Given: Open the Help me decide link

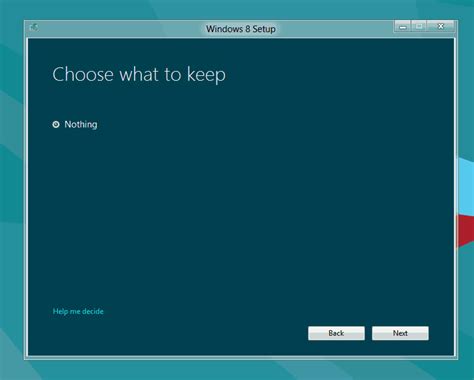Looking at the screenshot, I should pyautogui.click(x=78, y=311).
